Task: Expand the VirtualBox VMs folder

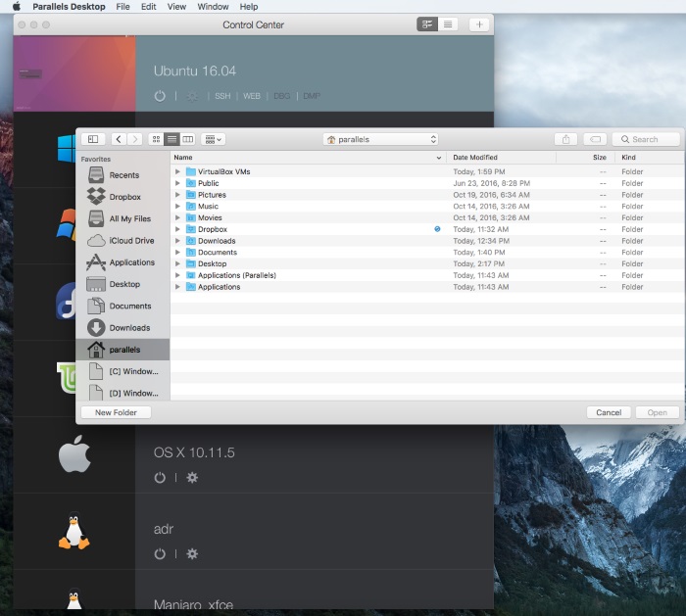Action: point(178,171)
